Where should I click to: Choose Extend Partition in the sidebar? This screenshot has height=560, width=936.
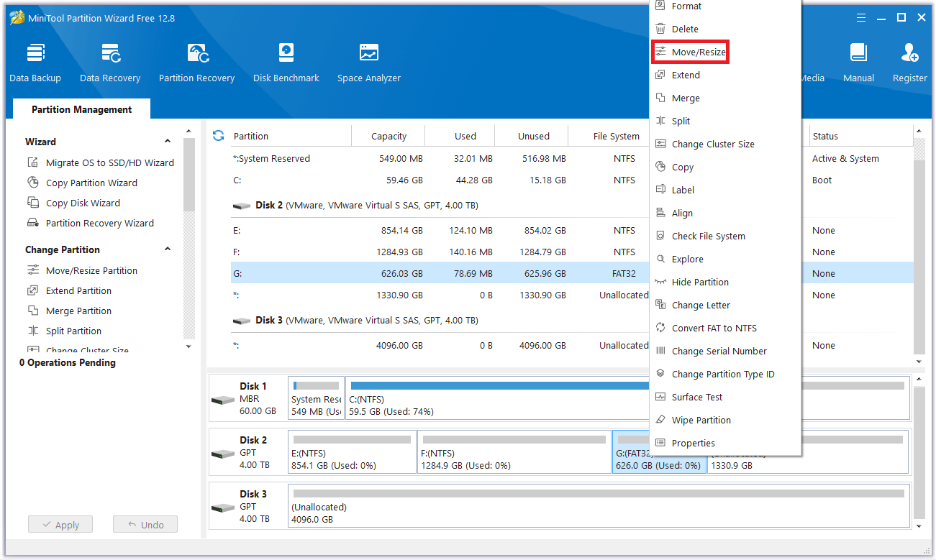(69, 290)
